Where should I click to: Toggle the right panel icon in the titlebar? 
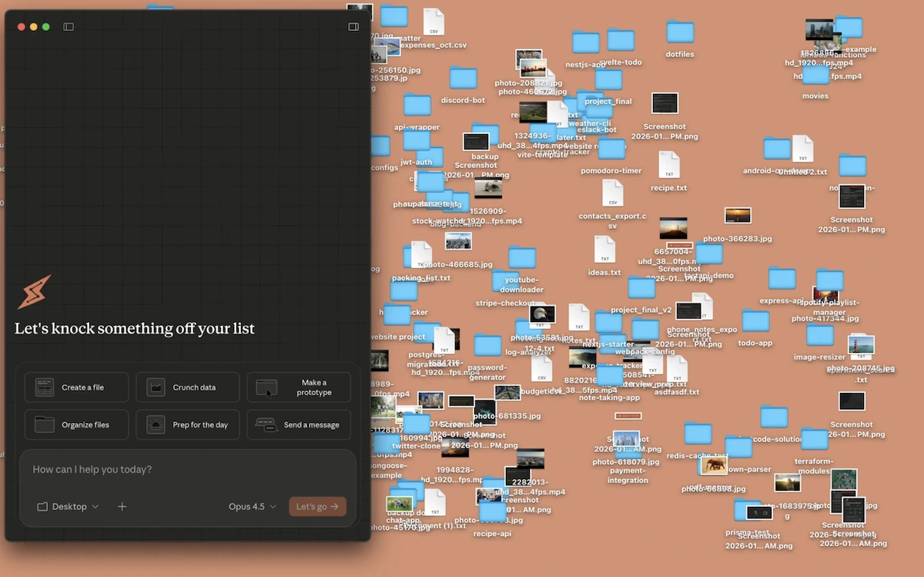353,25
